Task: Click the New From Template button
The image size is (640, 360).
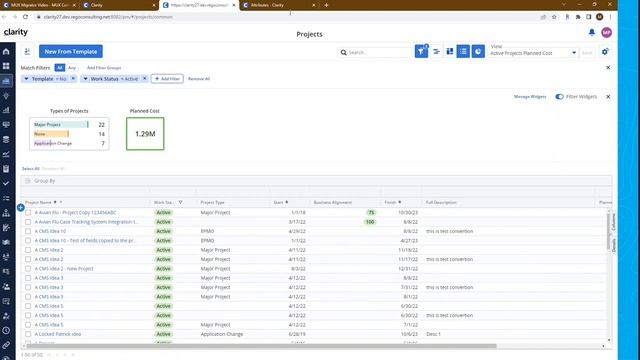Action: 71,51
